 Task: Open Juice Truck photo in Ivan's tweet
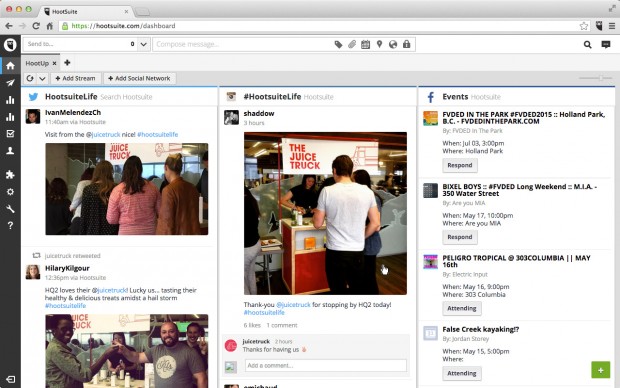click(x=127, y=189)
